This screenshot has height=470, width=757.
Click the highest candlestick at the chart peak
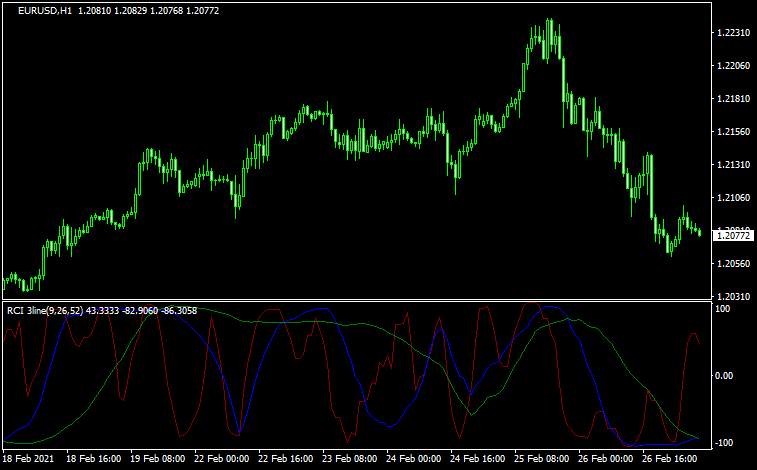[549, 32]
